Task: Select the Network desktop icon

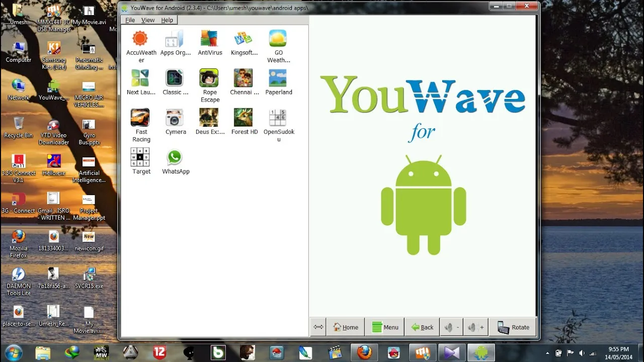Action: point(19,89)
